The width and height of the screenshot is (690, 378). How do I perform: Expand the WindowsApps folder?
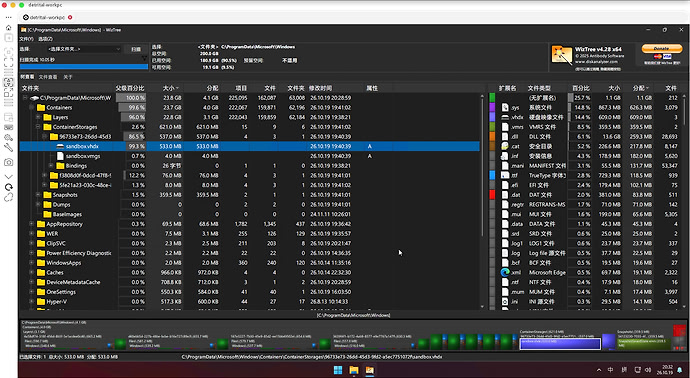coord(32,263)
